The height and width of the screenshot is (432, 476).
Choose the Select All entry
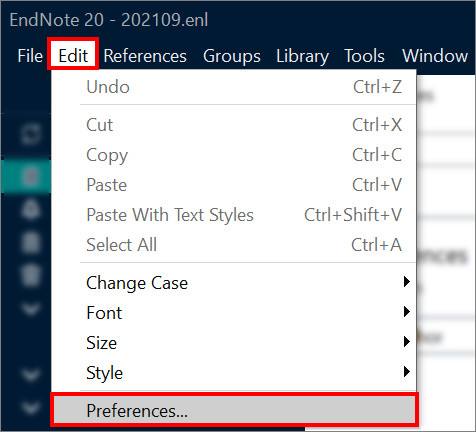(234, 244)
